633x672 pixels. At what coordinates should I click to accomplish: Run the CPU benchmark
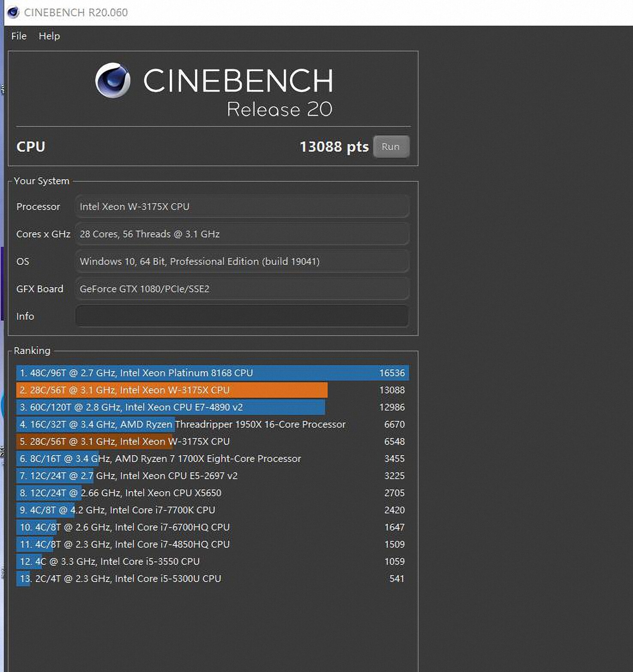tap(391, 147)
